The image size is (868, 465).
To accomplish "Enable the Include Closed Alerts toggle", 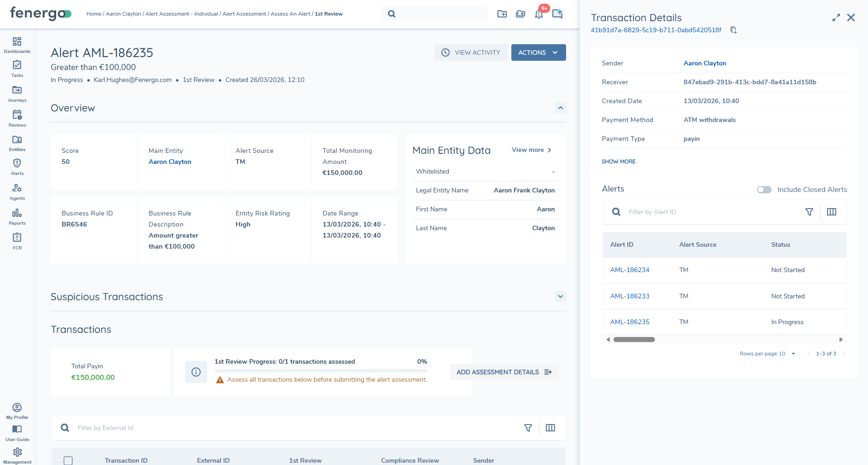I will (x=764, y=190).
